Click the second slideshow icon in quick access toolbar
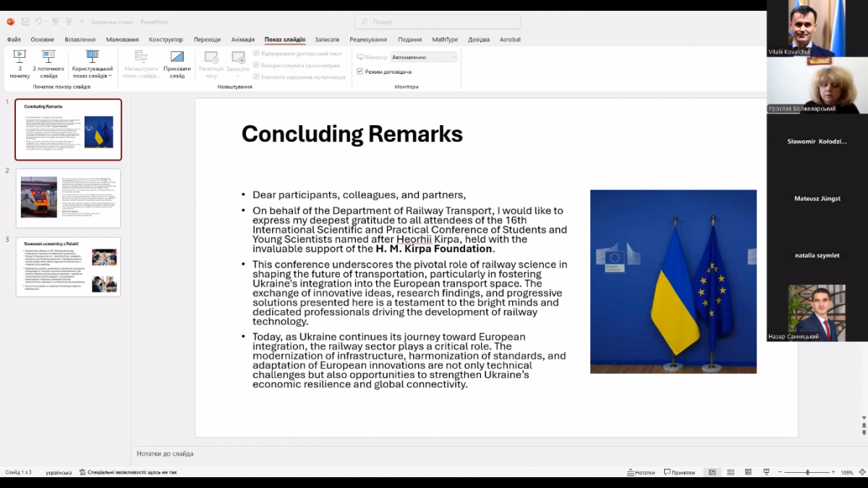 tap(70, 22)
